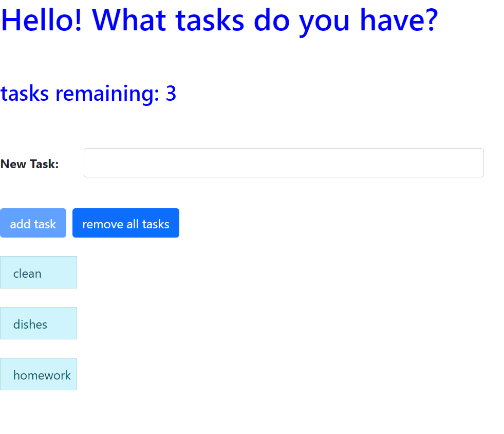Image resolution: width=504 pixels, height=434 pixels.
Task: Click inside the task entry area
Action: (x=283, y=162)
